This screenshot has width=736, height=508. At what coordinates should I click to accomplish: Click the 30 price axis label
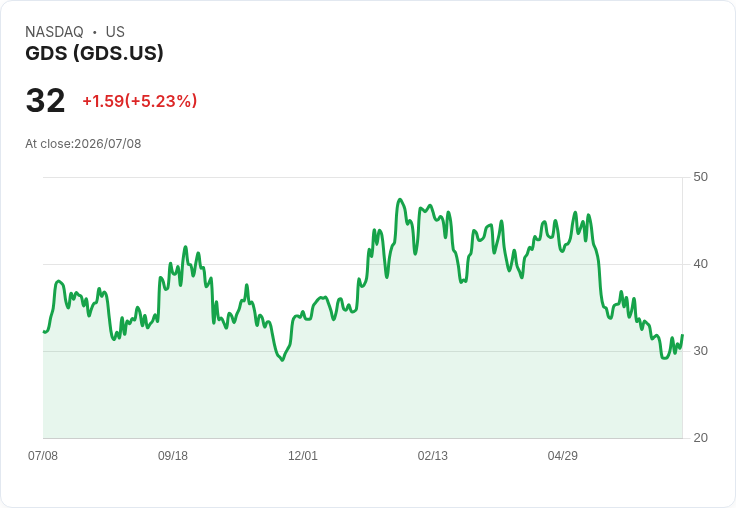[700, 351]
